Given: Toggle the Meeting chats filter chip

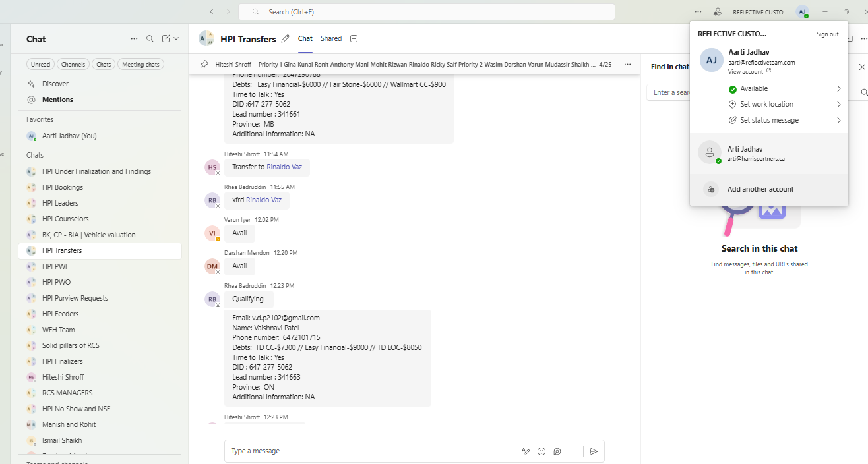Looking at the screenshot, I should click(x=140, y=65).
